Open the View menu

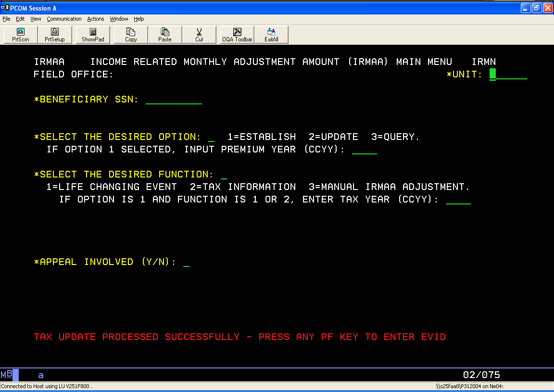coord(36,19)
